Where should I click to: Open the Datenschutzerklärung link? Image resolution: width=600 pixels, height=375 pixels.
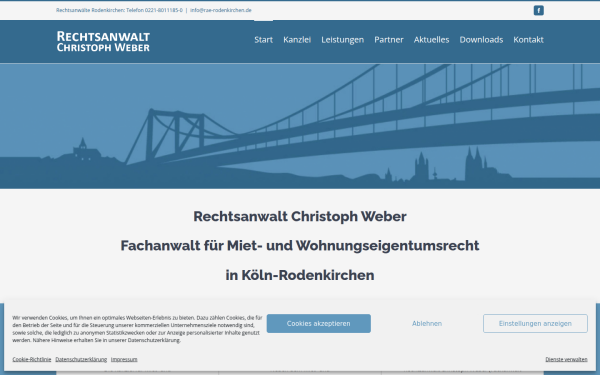pos(81,359)
